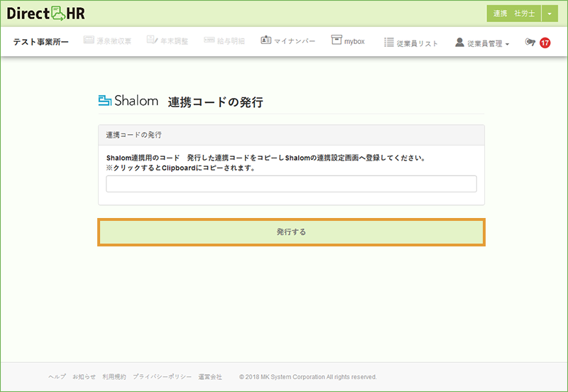Open the 連携 社労士 account button

pyautogui.click(x=513, y=13)
